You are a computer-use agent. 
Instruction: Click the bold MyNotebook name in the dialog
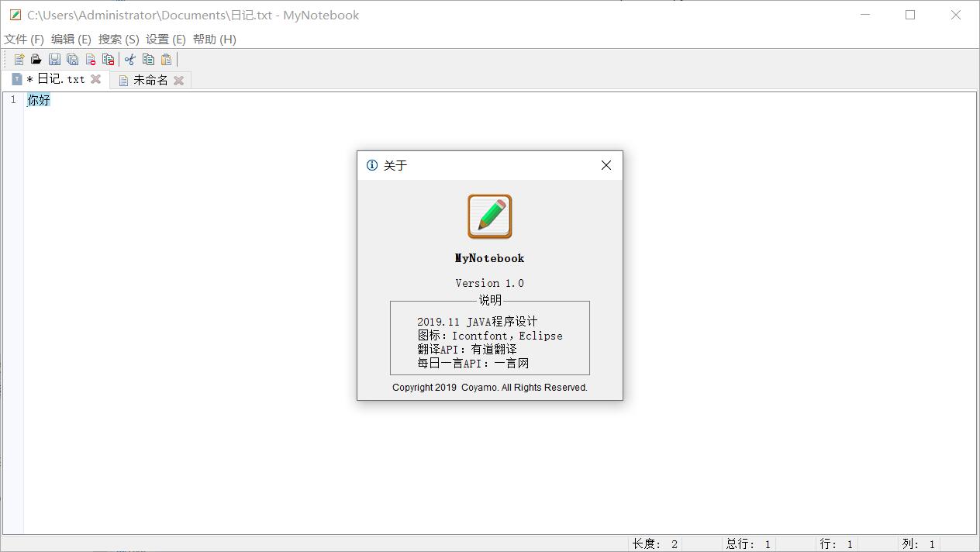tap(490, 258)
